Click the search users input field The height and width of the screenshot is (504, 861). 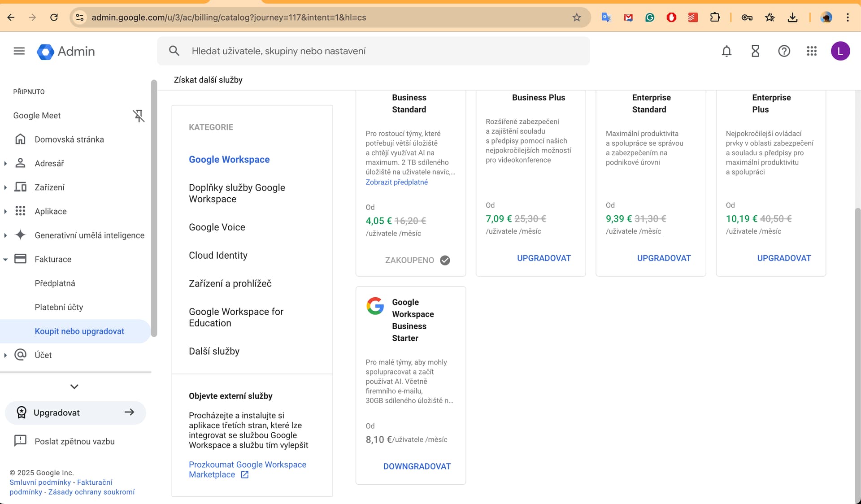[x=373, y=51]
